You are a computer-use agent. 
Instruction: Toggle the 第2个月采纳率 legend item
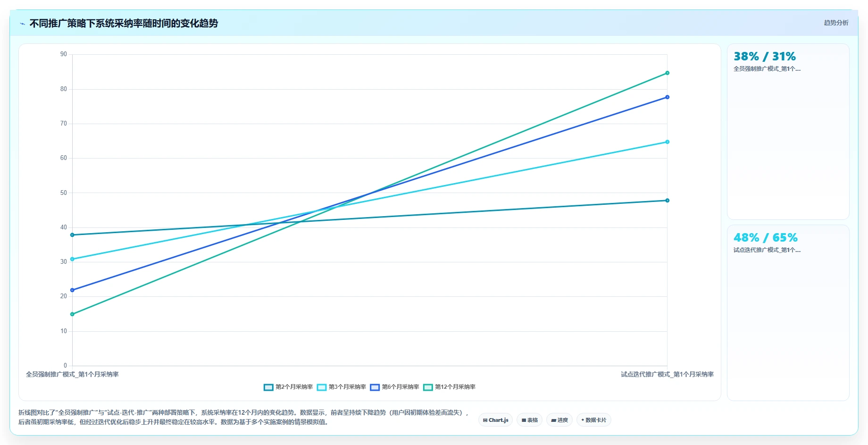(288, 387)
